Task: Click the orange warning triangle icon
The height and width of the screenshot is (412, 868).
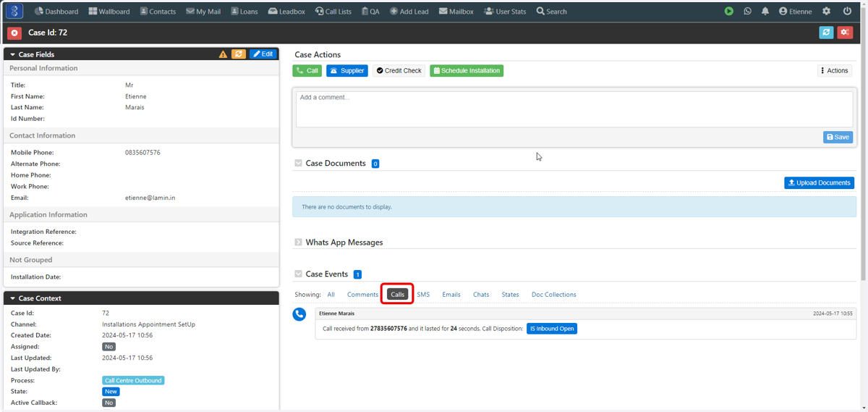Action: 223,54
